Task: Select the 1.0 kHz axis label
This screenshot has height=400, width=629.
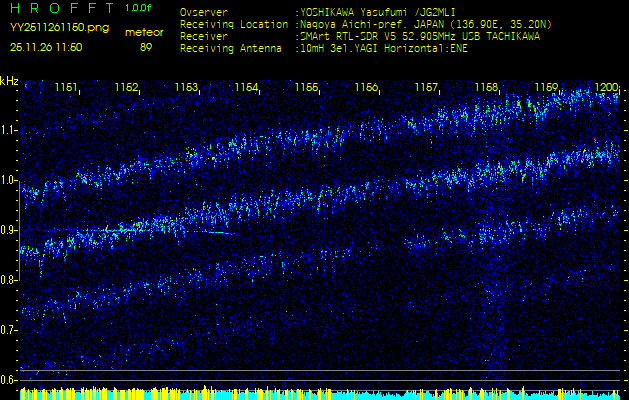Action: [9, 180]
